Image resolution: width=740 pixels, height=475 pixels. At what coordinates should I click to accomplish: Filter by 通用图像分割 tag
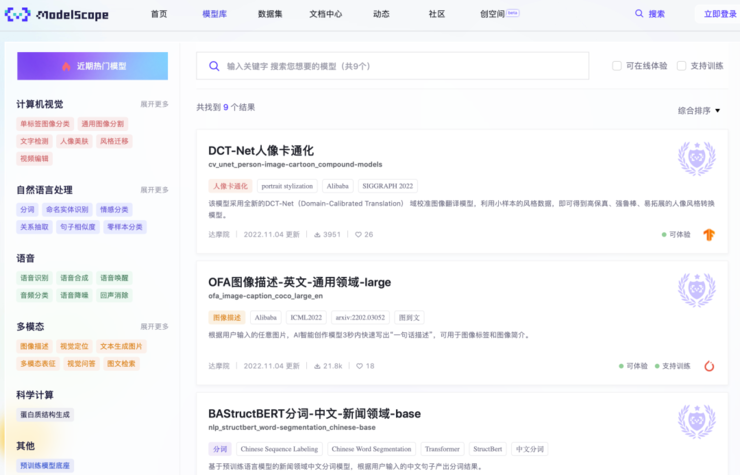point(103,124)
